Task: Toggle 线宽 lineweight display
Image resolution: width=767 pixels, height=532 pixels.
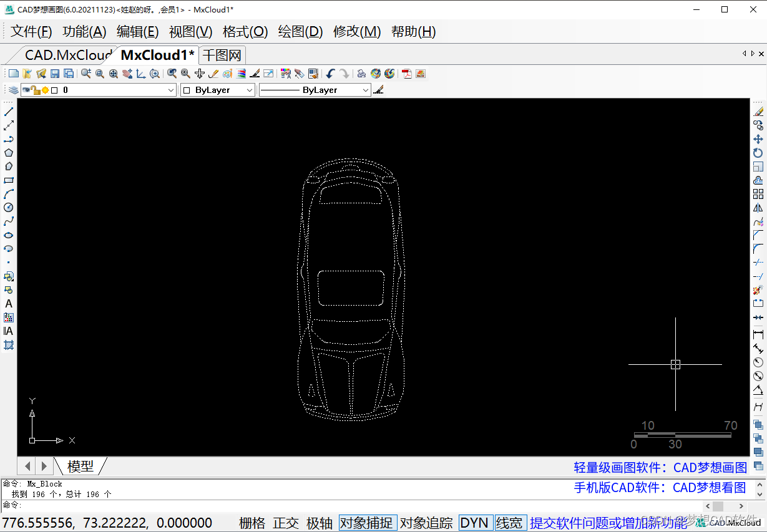Action: click(x=510, y=523)
